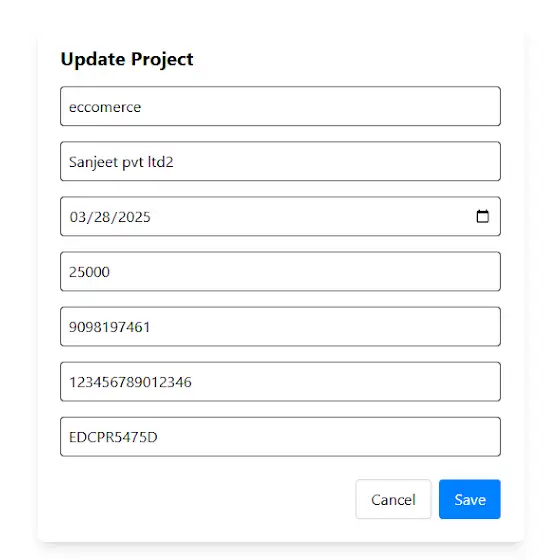Place cursor on the word eccomerce
The height and width of the screenshot is (560, 560).
105,107
